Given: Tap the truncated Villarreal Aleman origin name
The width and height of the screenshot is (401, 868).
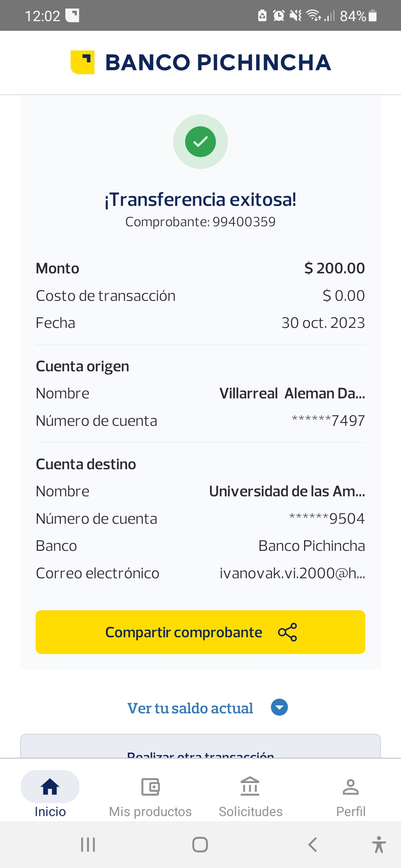Looking at the screenshot, I should [292, 394].
